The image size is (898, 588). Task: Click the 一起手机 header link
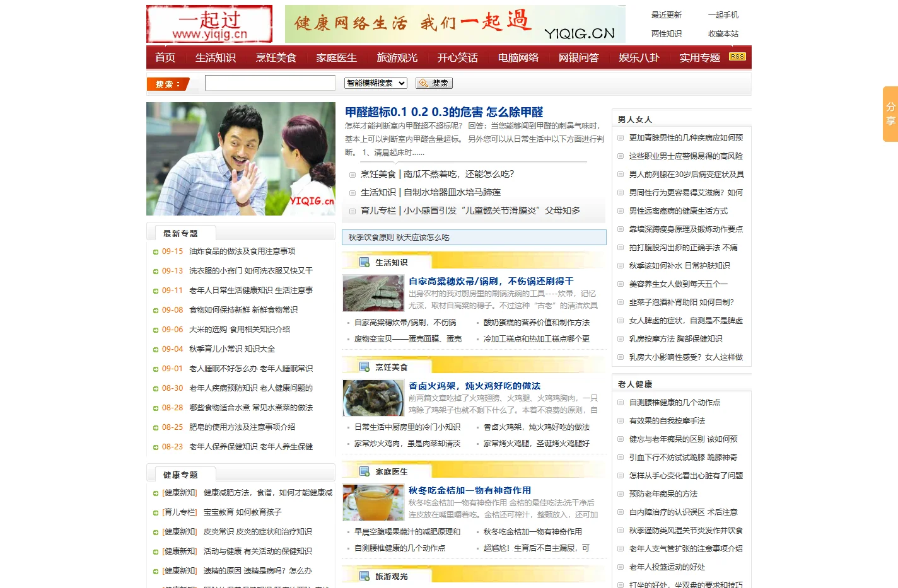[x=723, y=15]
